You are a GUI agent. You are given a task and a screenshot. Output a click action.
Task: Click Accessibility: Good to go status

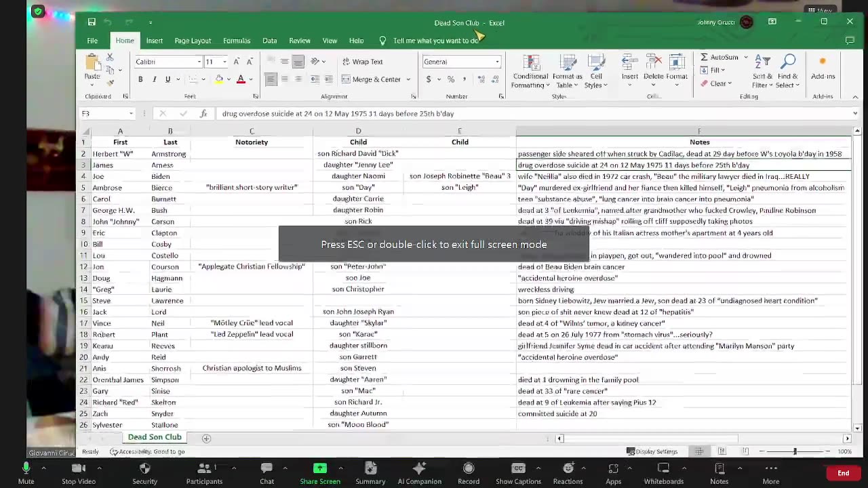(x=147, y=451)
